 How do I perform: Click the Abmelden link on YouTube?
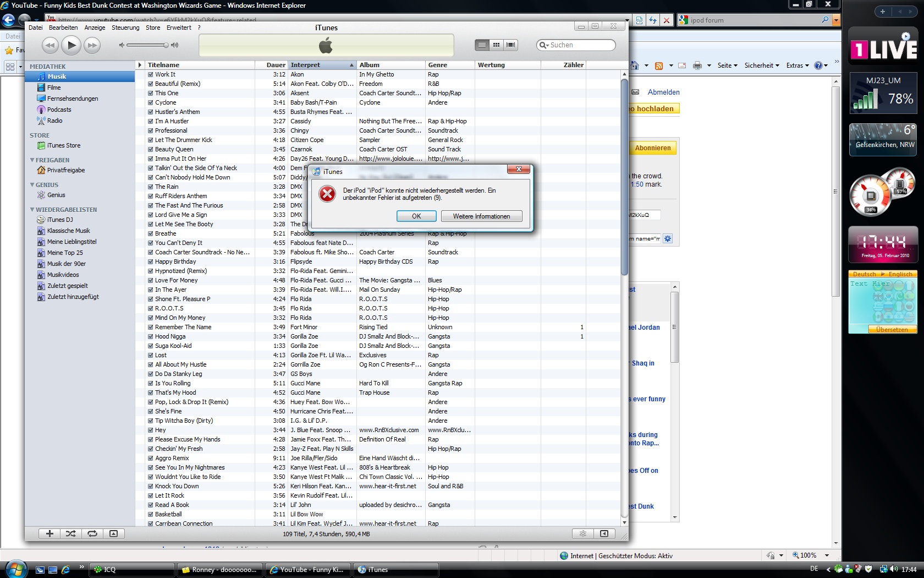663,92
